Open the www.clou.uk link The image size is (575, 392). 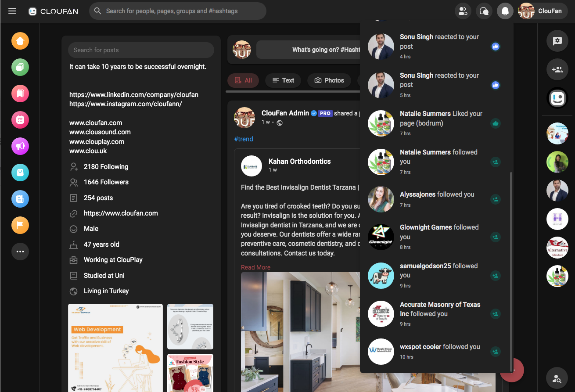pos(88,151)
